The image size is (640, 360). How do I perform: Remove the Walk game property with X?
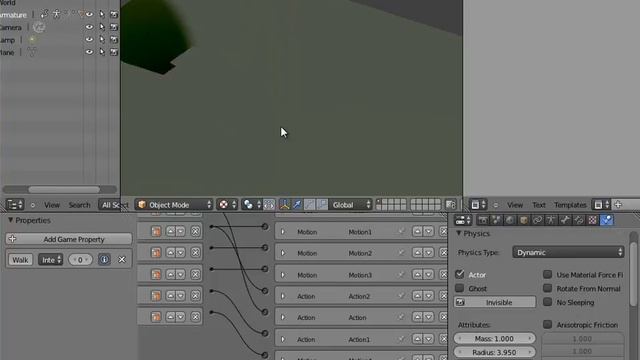pyautogui.click(x=122, y=260)
